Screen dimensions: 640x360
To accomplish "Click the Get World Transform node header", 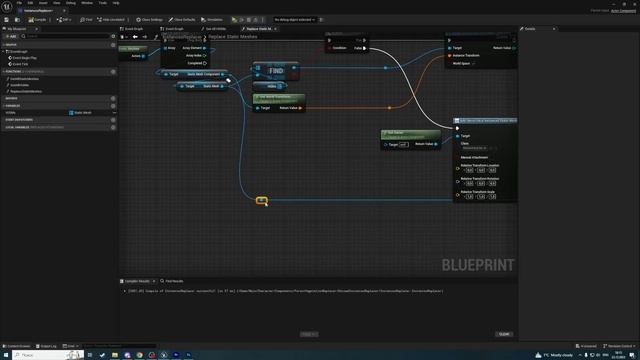I will coord(279,99).
